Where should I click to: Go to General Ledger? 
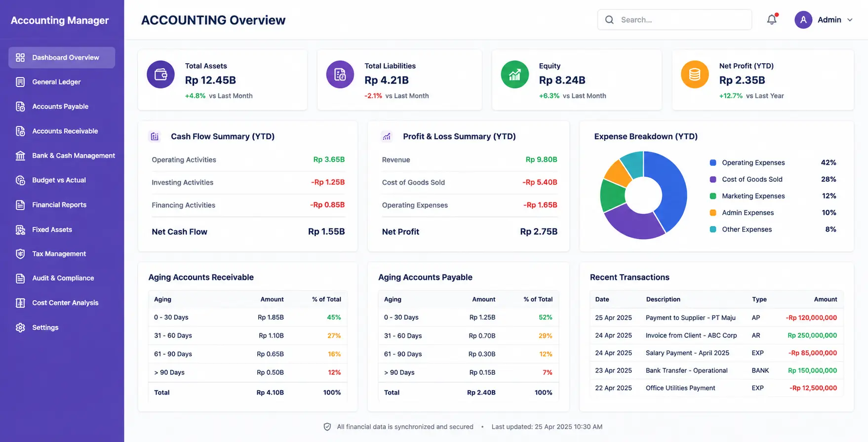pyautogui.click(x=56, y=82)
